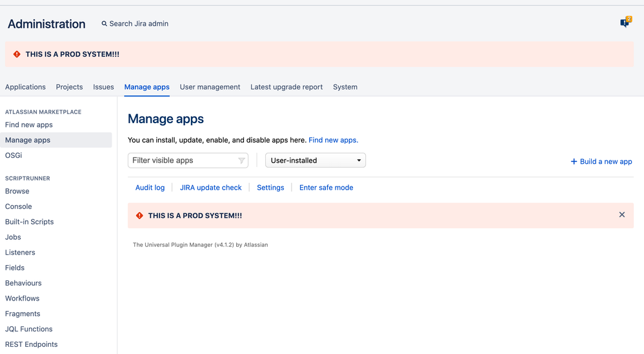Open ScriptRunner Fields
This screenshot has height=354, width=644.
pyautogui.click(x=15, y=268)
